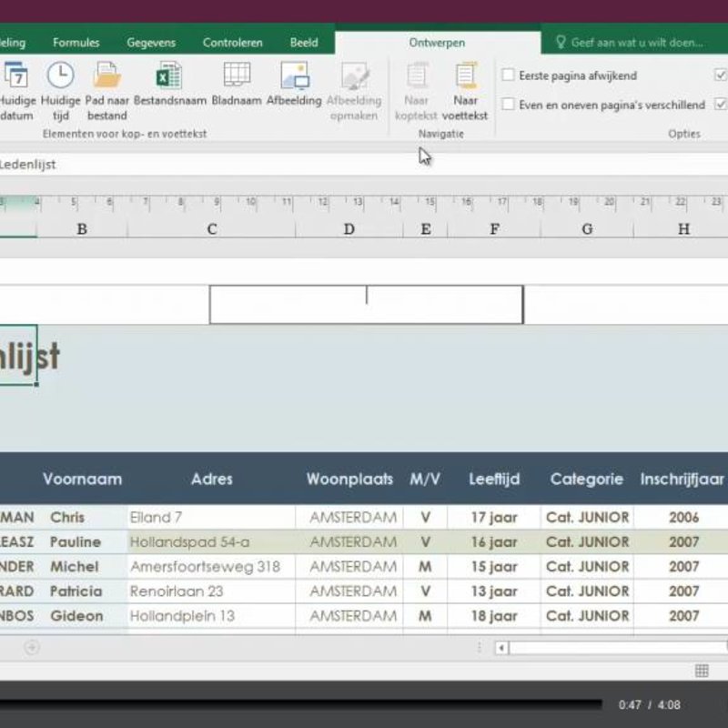Insert Pad naar bestand file path

[x=107, y=91]
